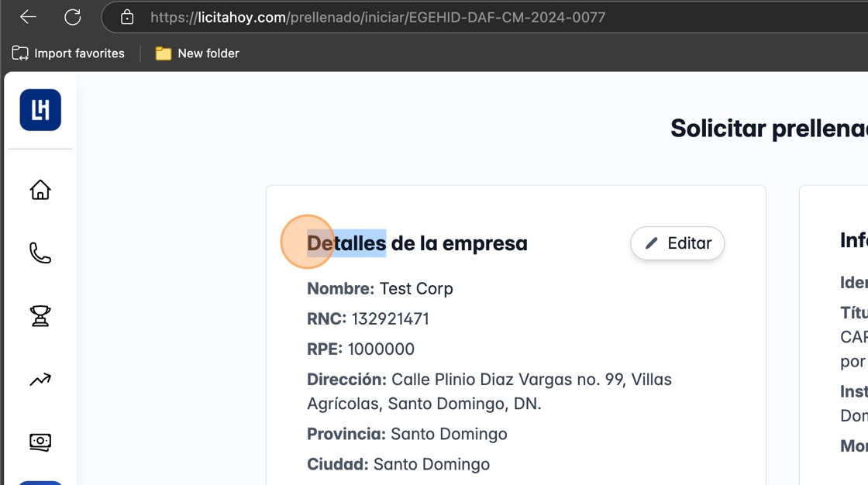Image resolution: width=868 pixels, height=485 pixels.
Task: View site info via the lock icon
Action: (x=127, y=17)
